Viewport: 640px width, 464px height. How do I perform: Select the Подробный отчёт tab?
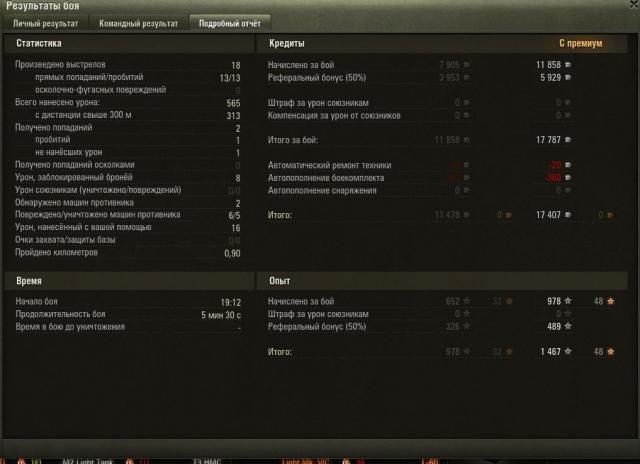tap(230, 23)
